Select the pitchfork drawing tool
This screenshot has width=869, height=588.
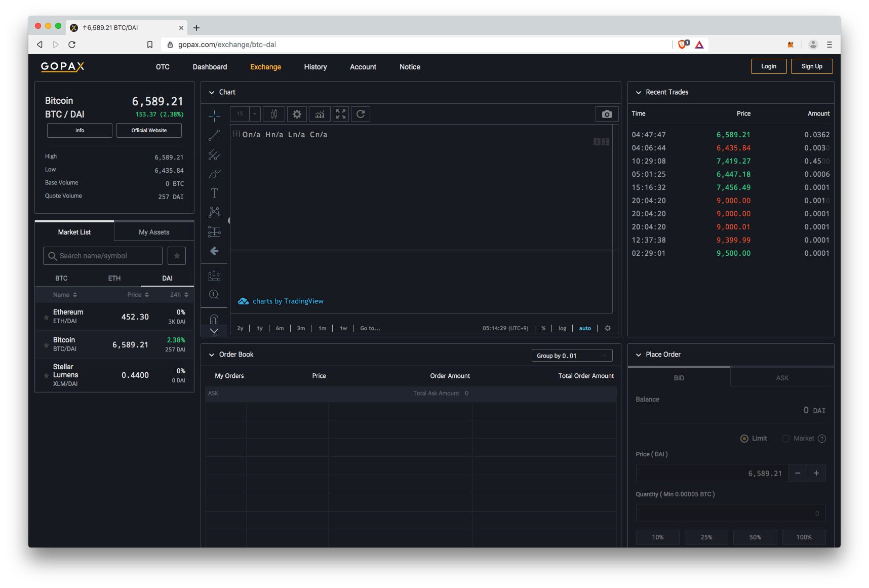click(214, 154)
